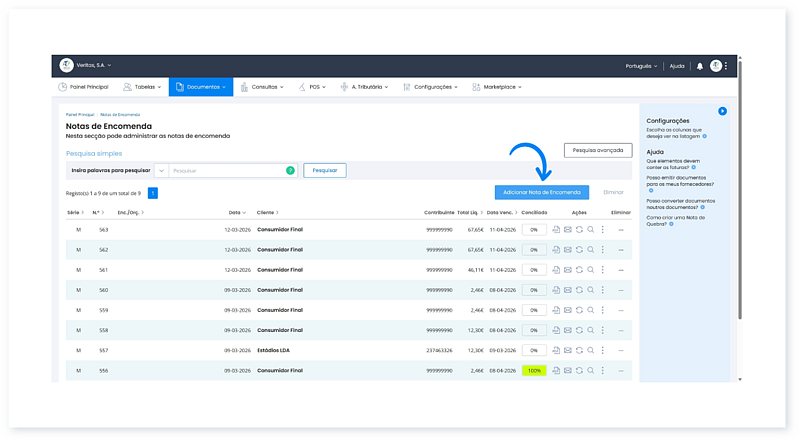Click 0% Conciliado indicator for order 563
The image size is (800, 442).
coord(534,230)
